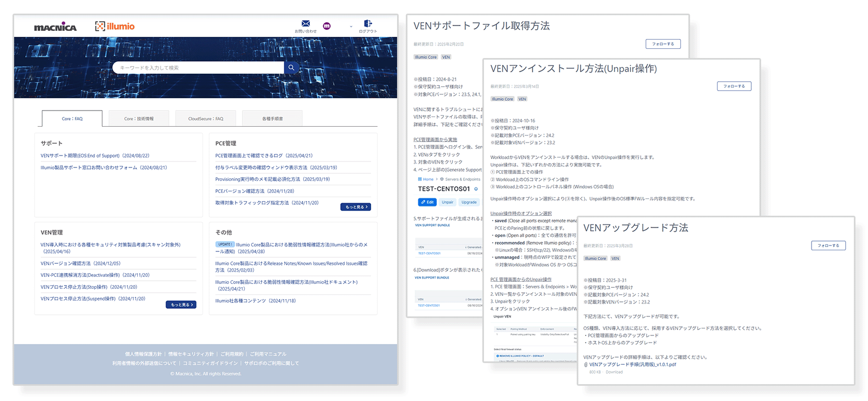Open 取得対象トラフィックログ指定方法 article

point(267,203)
